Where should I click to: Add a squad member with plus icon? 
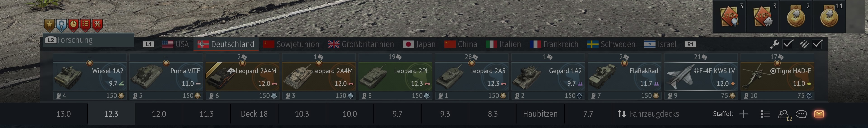click(744, 114)
